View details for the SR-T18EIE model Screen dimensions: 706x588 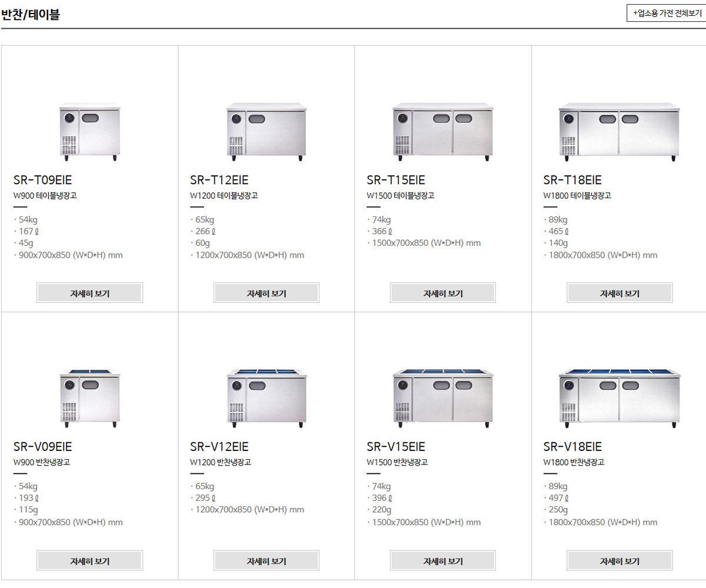pyautogui.click(x=620, y=293)
